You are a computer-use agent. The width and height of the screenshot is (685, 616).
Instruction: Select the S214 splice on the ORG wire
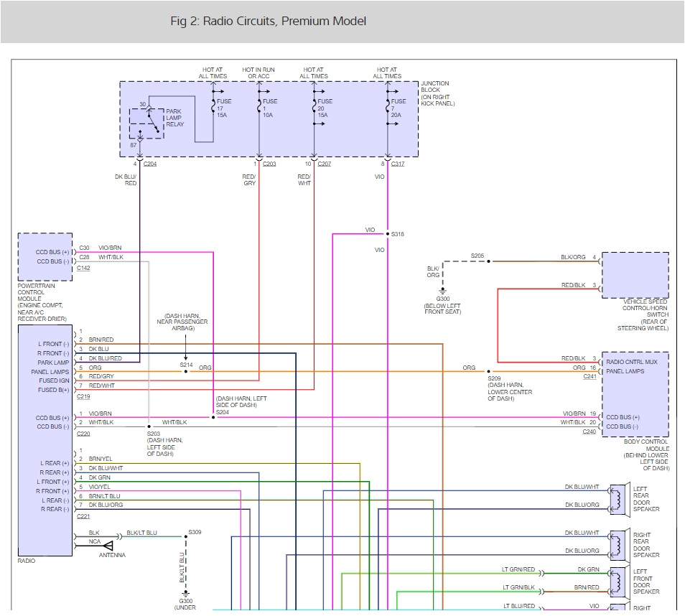click(x=185, y=372)
